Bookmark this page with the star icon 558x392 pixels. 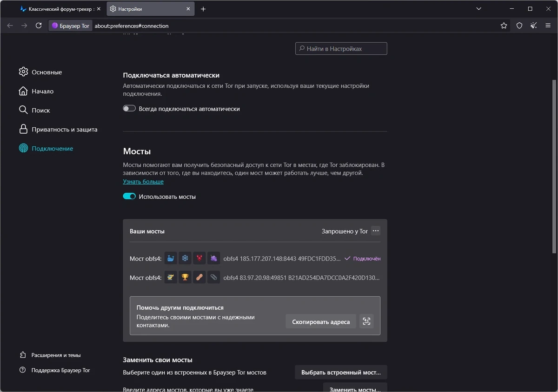[x=504, y=26]
